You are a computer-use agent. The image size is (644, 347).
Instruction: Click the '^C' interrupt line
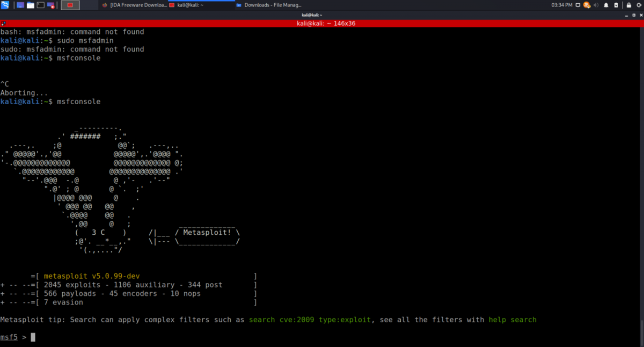pyautogui.click(x=4, y=84)
